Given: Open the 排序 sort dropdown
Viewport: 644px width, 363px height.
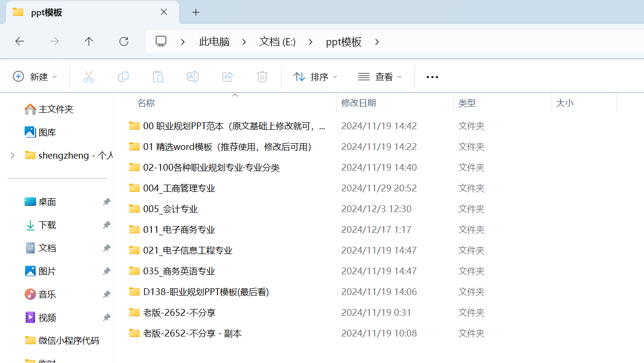Looking at the screenshot, I should (316, 77).
